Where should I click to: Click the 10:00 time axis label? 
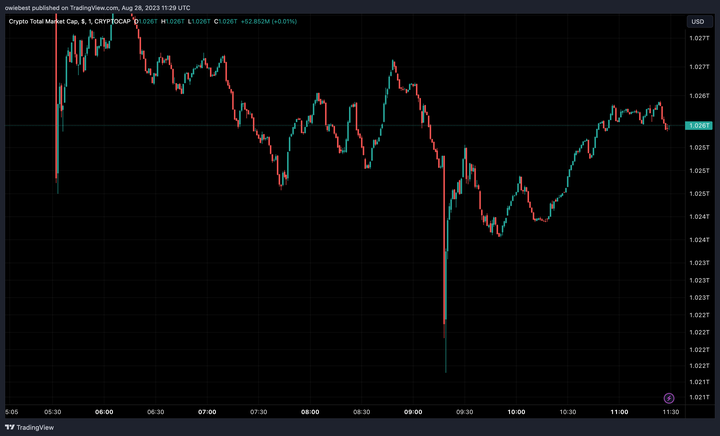[516, 412]
